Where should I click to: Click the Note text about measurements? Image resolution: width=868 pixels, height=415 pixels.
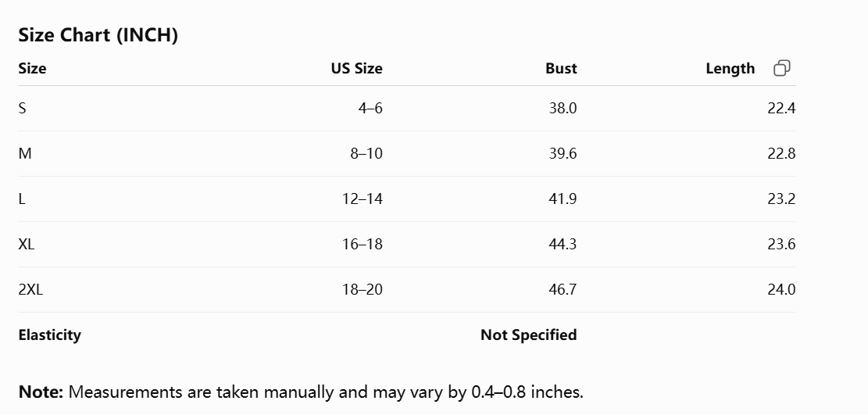[301, 392]
